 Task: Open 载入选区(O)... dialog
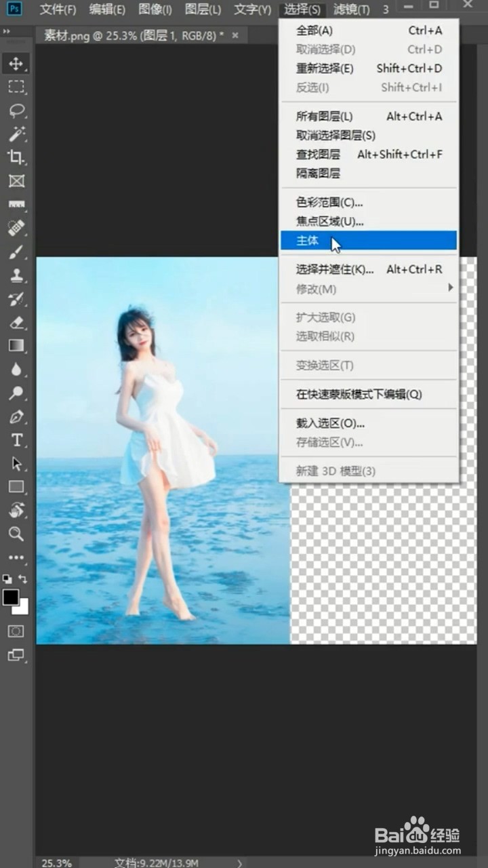point(369,423)
